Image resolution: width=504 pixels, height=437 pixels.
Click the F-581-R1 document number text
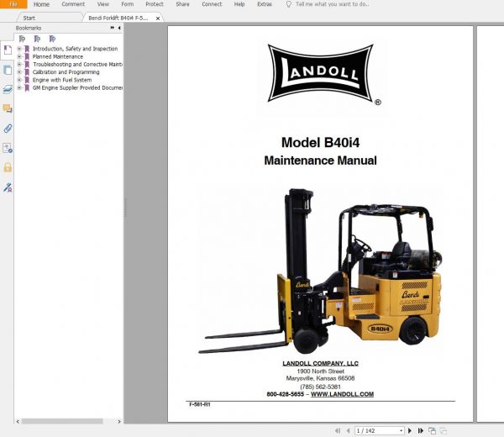pyautogui.click(x=200, y=404)
